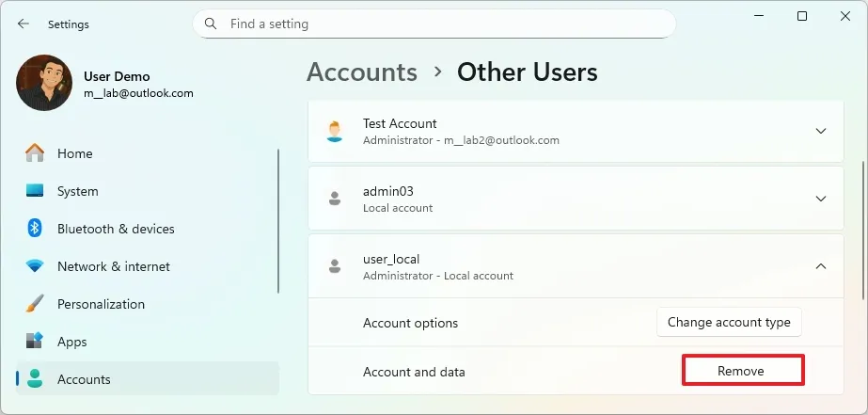This screenshot has width=868, height=415.
Task: Click the System monitor icon
Action: pyautogui.click(x=35, y=191)
